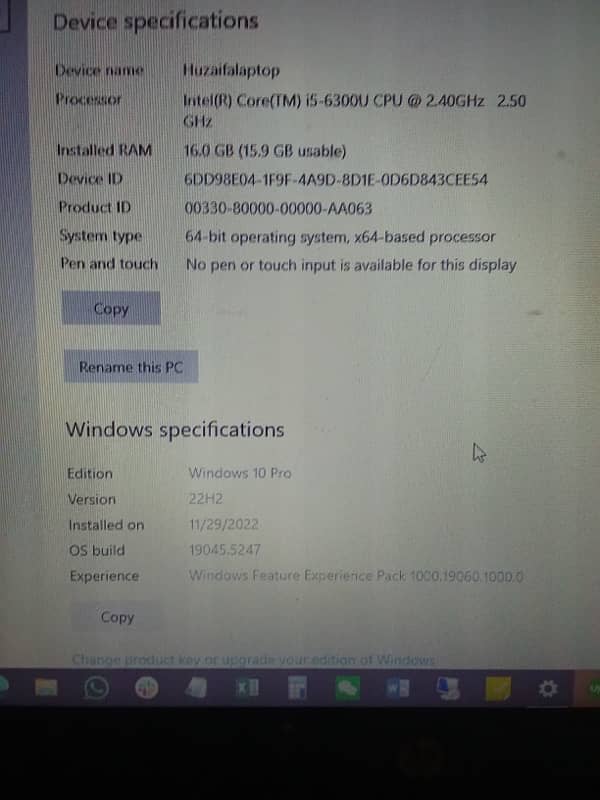The width and height of the screenshot is (600, 800).
Task: Click the Device ID value 6DD98E04
Action: (x=336, y=179)
